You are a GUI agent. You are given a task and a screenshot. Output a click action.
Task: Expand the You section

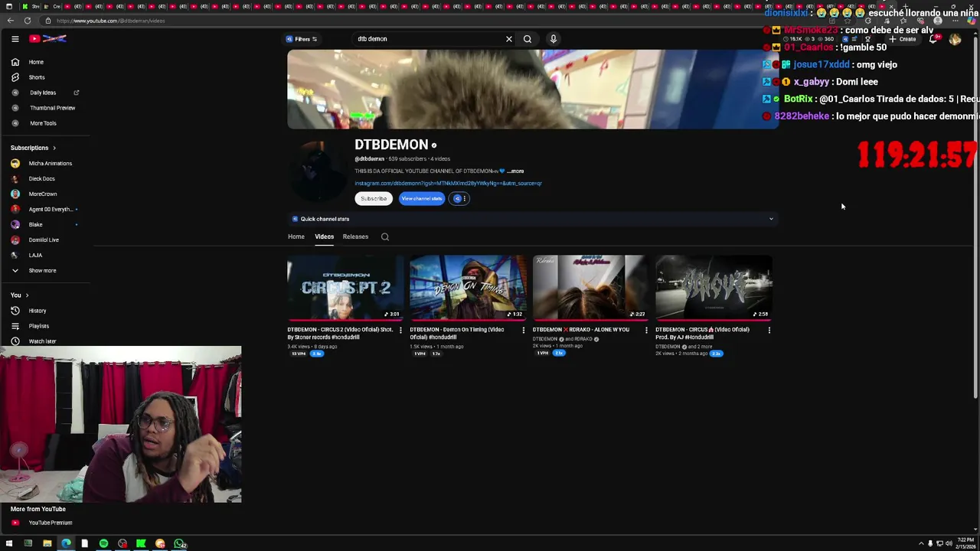point(20,295)
